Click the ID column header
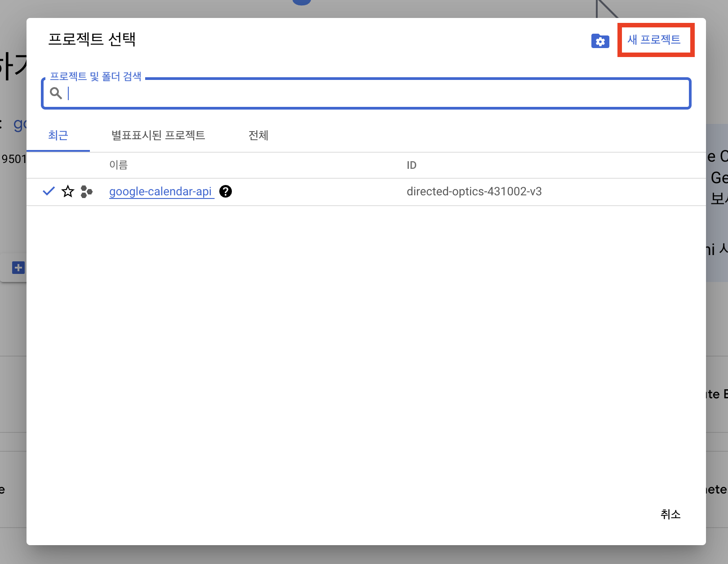 411,165
